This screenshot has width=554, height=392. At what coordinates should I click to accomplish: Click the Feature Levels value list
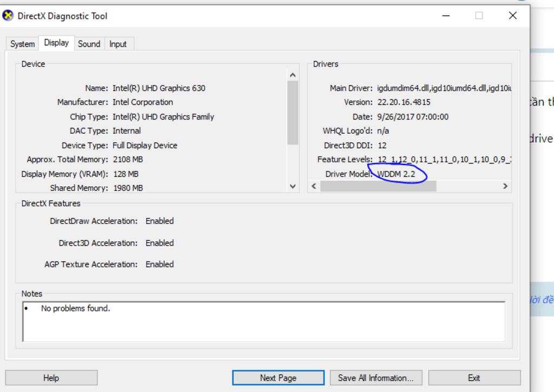point(445,160)
